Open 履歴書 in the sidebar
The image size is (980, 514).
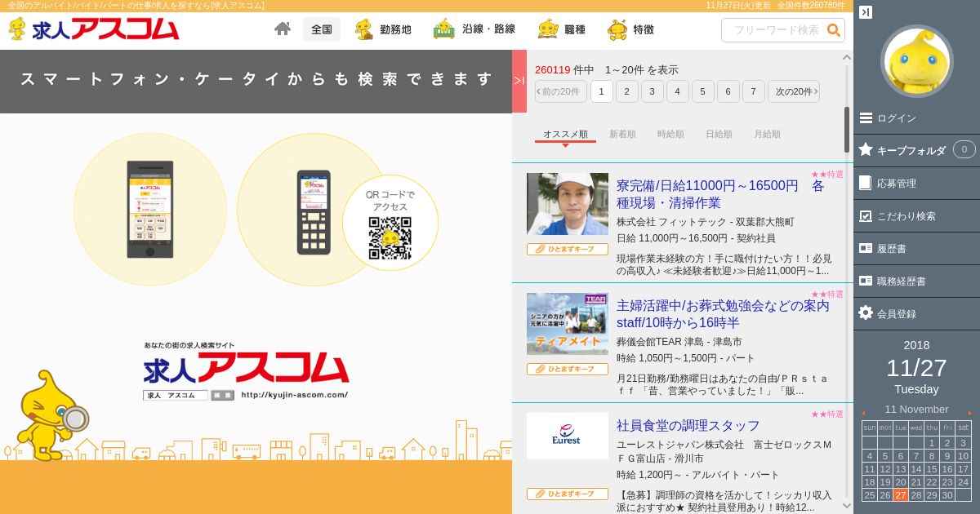[x=916, y=248]
